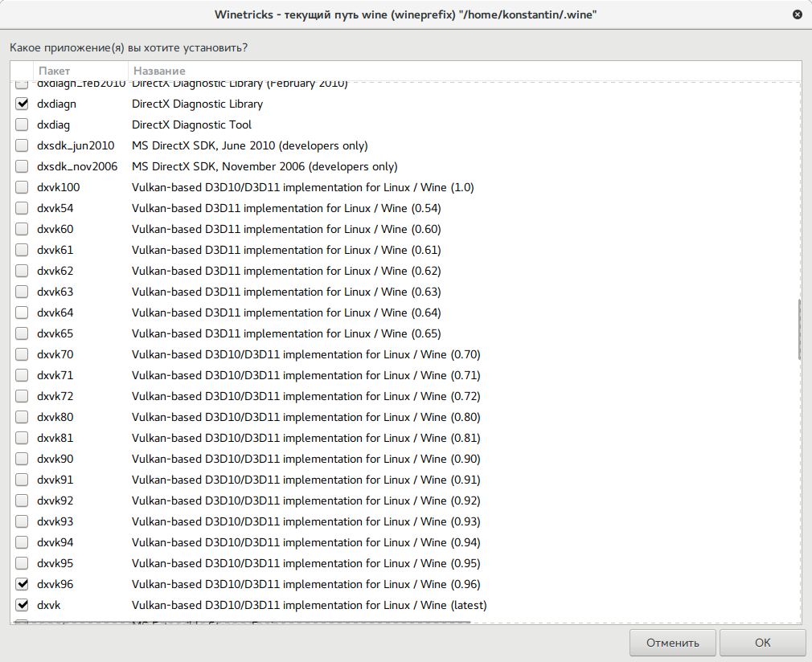Select the dxvk80 checkbox

click(x=22, y=417)
